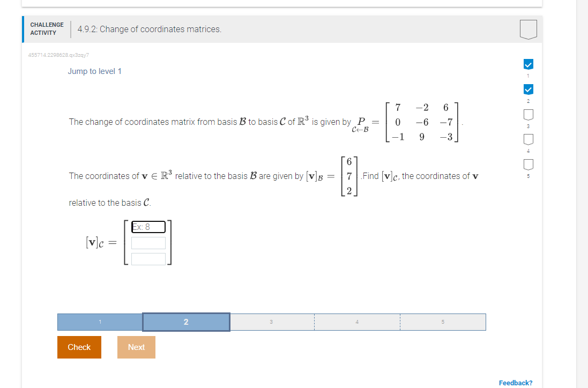Image resolution: width=588 pixels, height=388 pixels.
Task: Toggle the level 2 completion checkbox
Action: [x=528, y=89]
